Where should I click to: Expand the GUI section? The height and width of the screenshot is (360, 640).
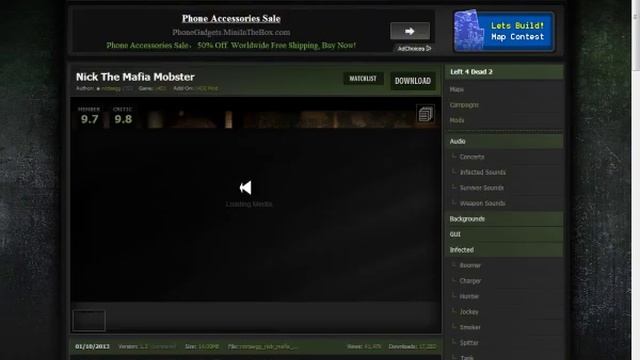click(504, 234)
